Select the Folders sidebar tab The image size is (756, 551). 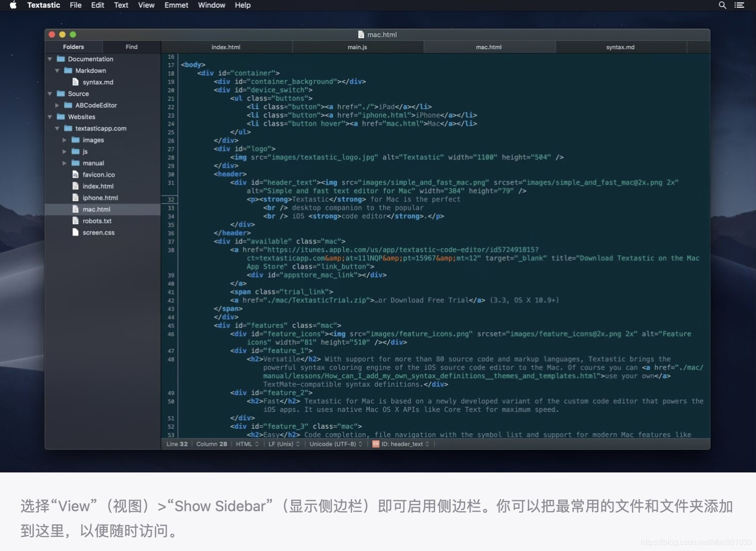[74, 47]
